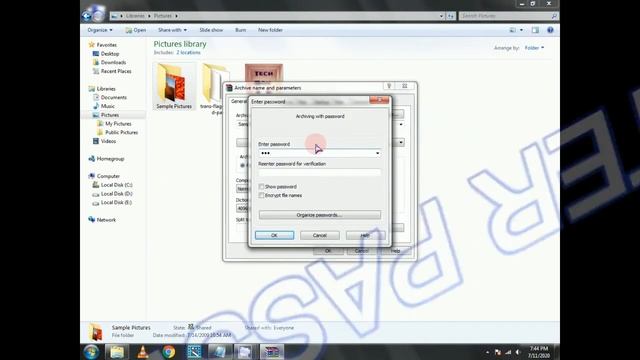Select Pictures library in sidebar
The width and height of the screenshot is (640, 360).
pyautogui.click(x=110, y=115)
